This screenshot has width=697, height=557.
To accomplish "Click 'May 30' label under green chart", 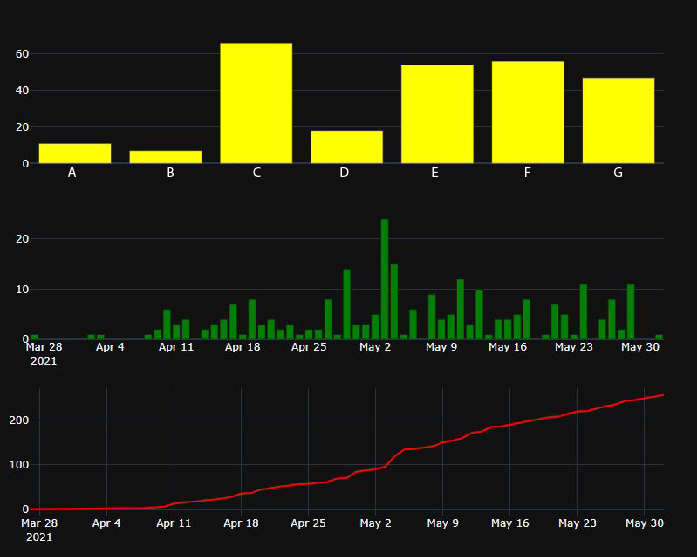I will coord(640,347).
